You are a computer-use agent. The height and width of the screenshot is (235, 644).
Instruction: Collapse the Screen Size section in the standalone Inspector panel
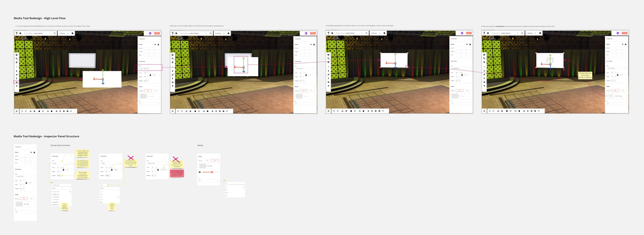pos(34,169)
